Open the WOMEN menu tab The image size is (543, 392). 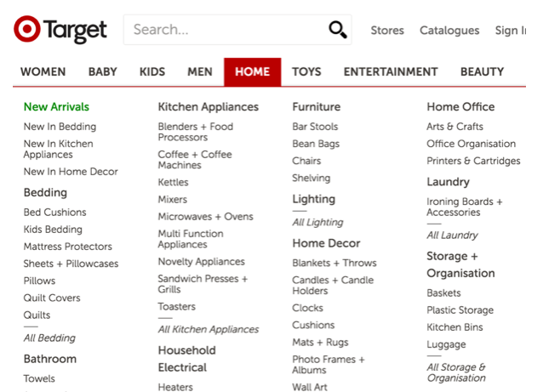click(x=43, y=71)
